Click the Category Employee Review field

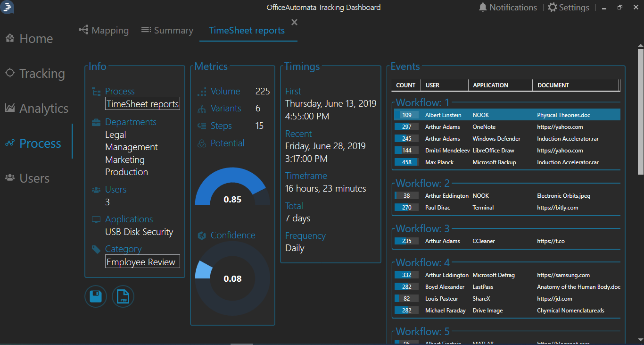(142, 262)
